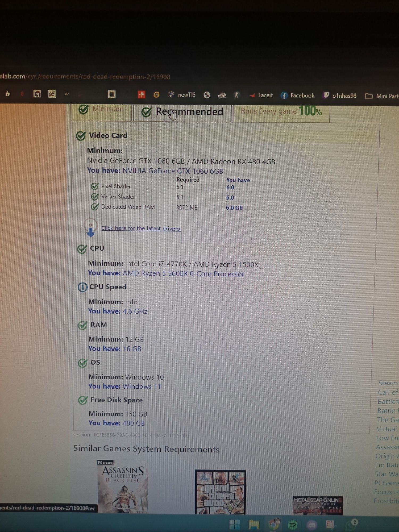Image resolution: width=399 pixels, height=532 pixels.
Task: Open the Bing bookmark icon
Action: click(7, 94)
